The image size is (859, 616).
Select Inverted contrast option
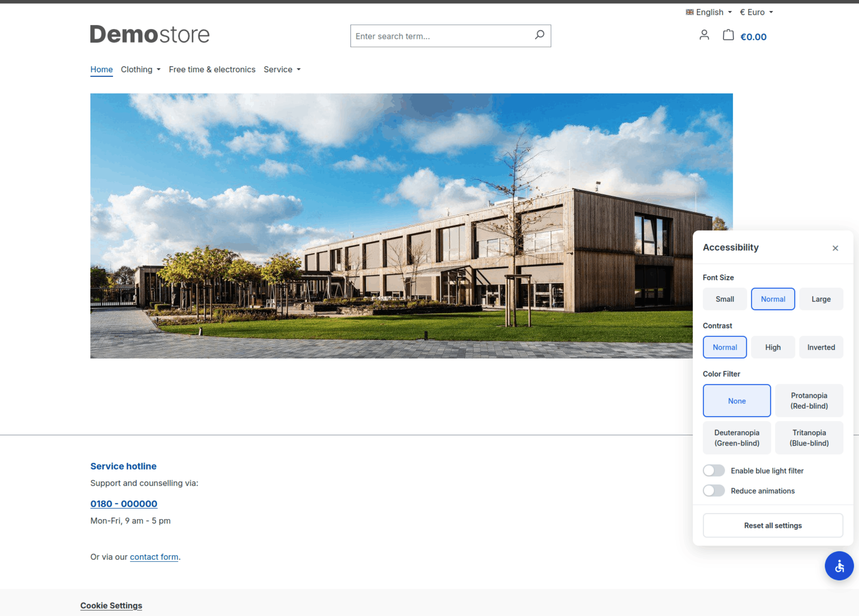tap(821, 347)
